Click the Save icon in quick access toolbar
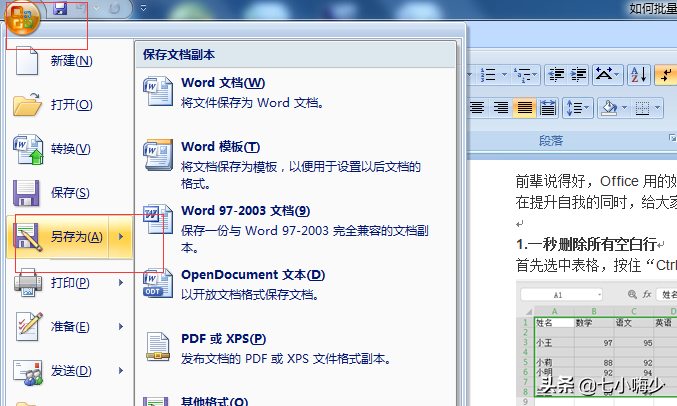Screen dimensions: 677x406 click(60, 8)
